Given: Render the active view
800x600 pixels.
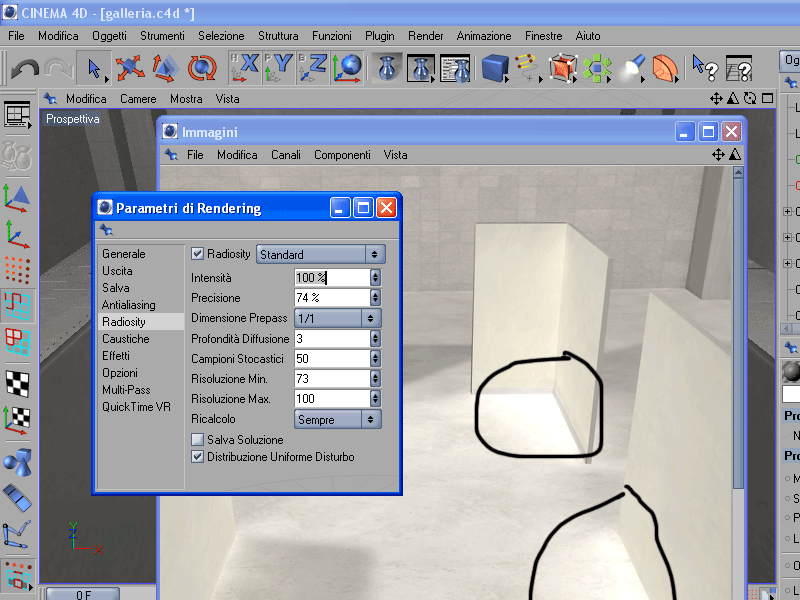Looking at the screenshot, I should coord(387,68).
